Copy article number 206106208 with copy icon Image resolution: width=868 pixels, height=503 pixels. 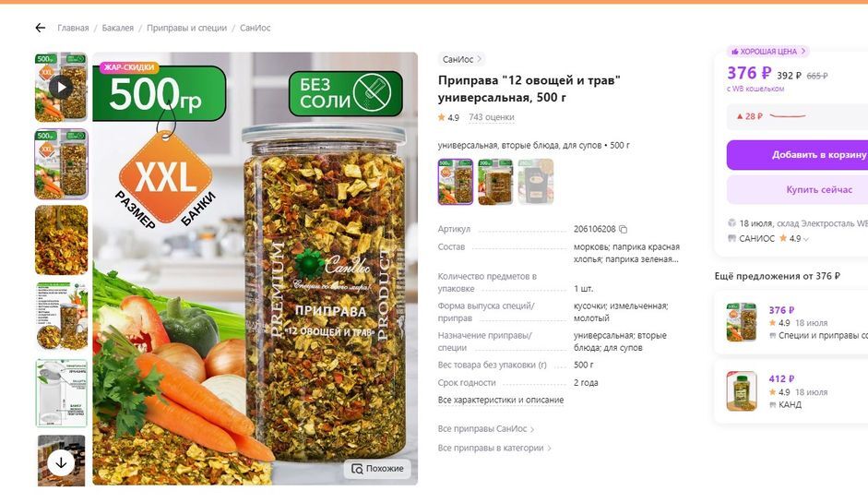point(623,229)
